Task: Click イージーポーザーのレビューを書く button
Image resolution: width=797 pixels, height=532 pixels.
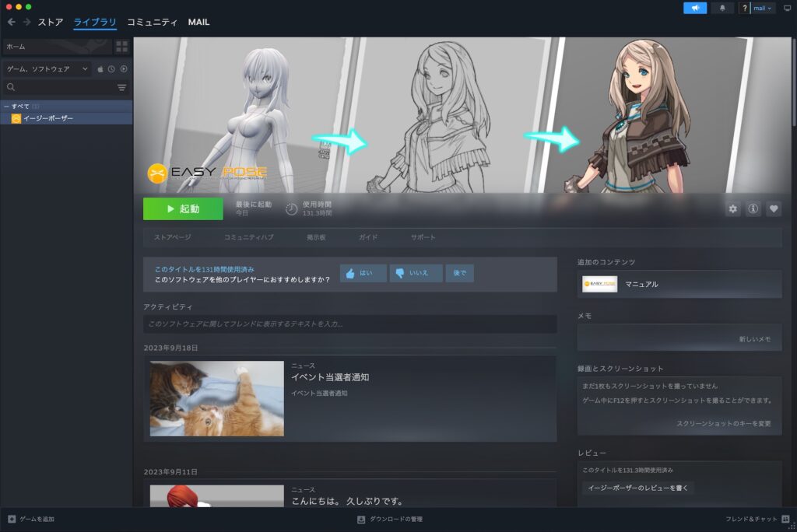Action: click(x=638, y=488)
